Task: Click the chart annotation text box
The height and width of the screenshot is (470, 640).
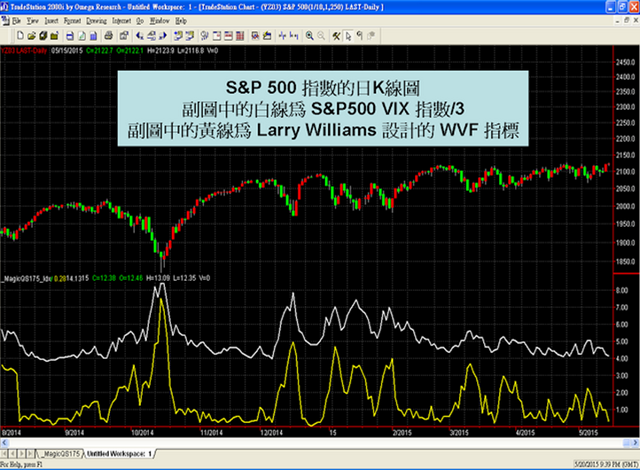Action: coord(323,109)
